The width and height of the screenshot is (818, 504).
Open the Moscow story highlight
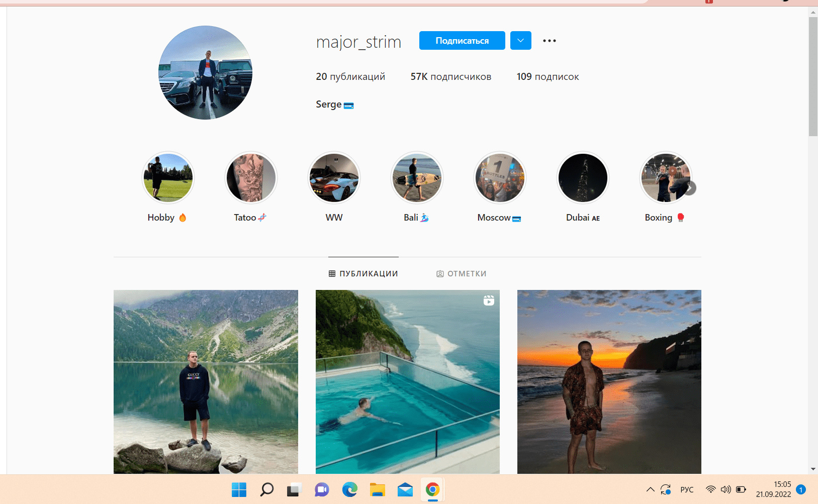500,178
